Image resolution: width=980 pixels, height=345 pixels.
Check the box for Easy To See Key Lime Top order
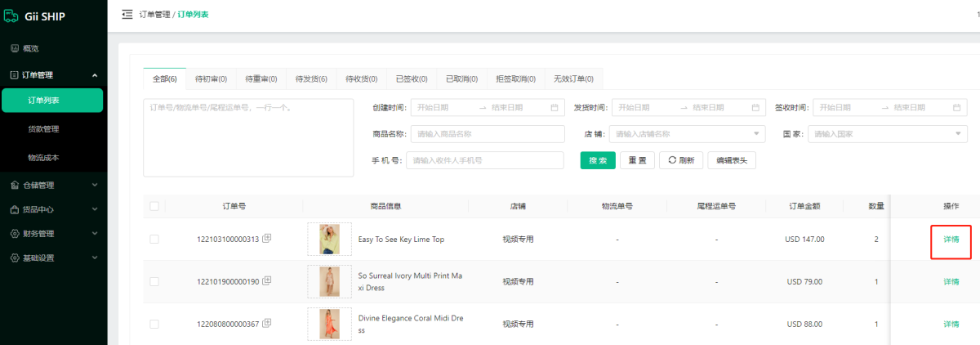[x=154, y=239]
